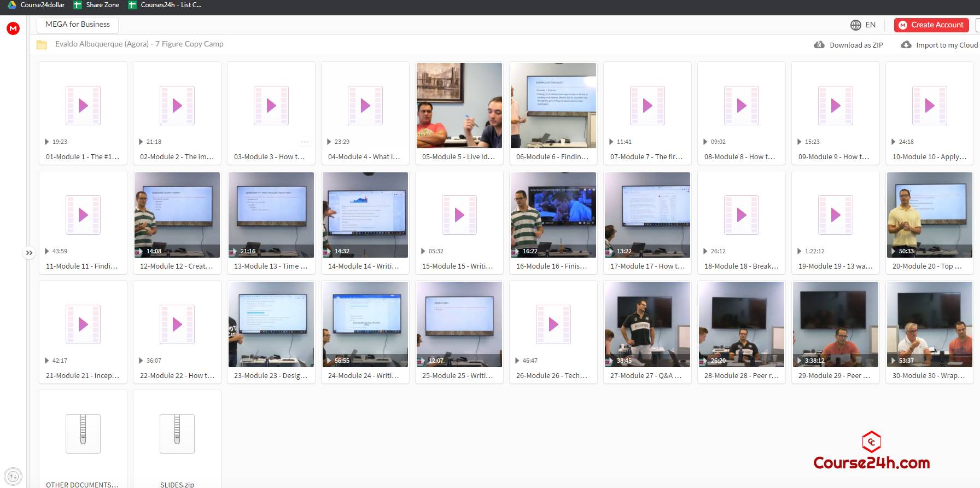
Task: Open three-dots menu on 03-Module 3
Action: pyautogui.click(x=305, y=142)
